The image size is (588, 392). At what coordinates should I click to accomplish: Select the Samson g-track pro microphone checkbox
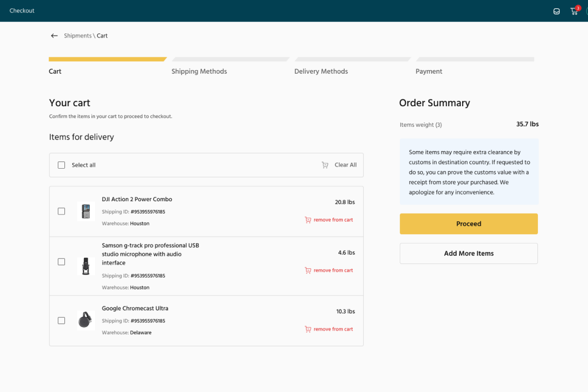point(61,262)
